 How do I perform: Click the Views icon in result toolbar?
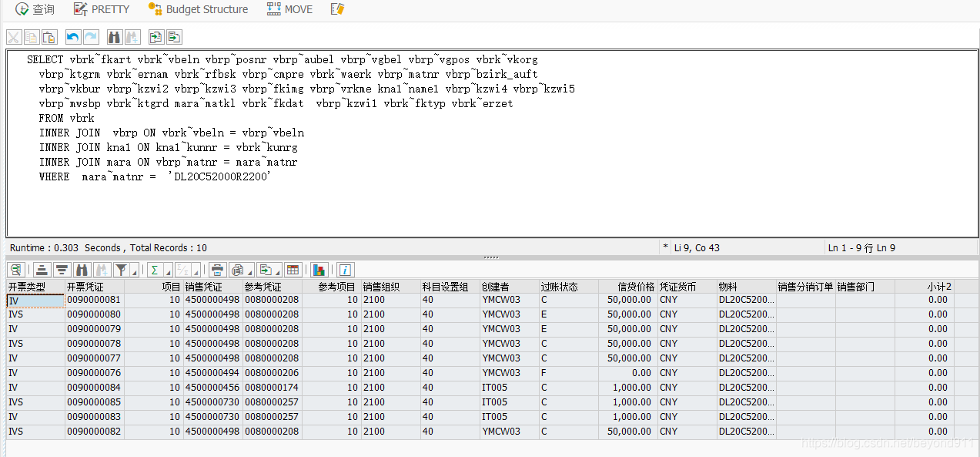(x=237, y=270)
